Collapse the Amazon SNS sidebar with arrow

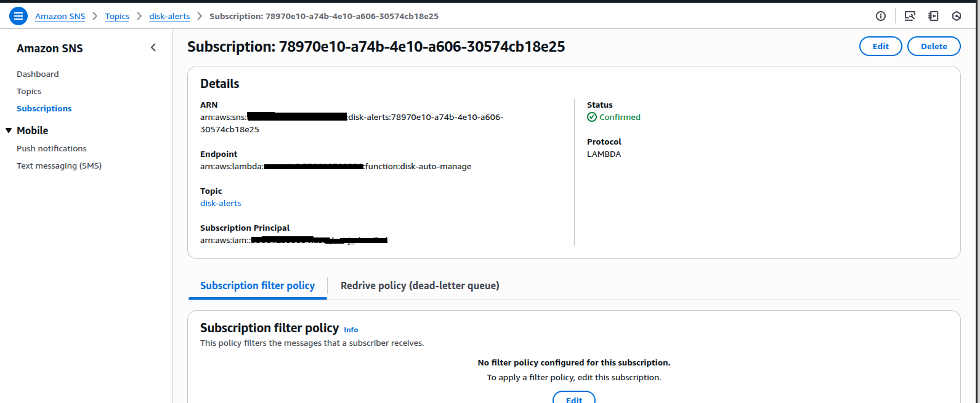[x=153, y=48]
